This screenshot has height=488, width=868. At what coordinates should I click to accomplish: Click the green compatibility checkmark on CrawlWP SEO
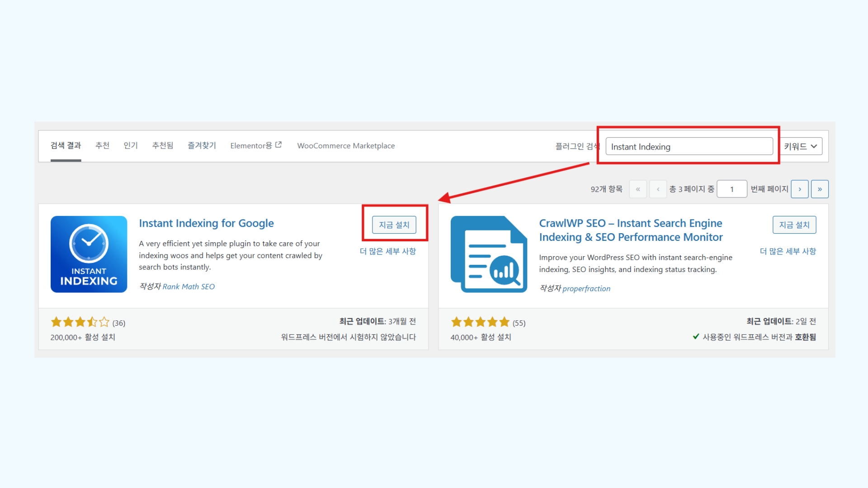(x=696, y=337)
